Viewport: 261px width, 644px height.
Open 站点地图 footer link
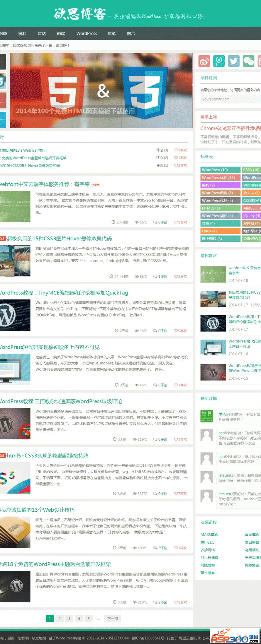point(39,638)
